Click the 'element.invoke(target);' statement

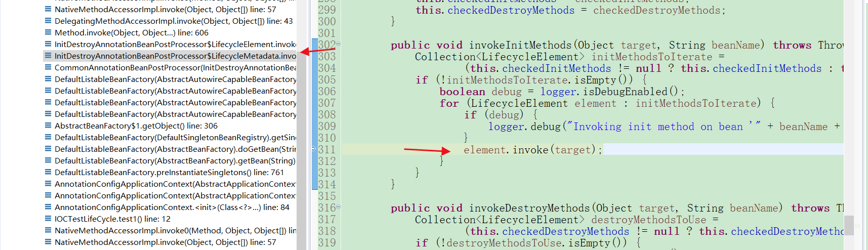click(533, 150)
